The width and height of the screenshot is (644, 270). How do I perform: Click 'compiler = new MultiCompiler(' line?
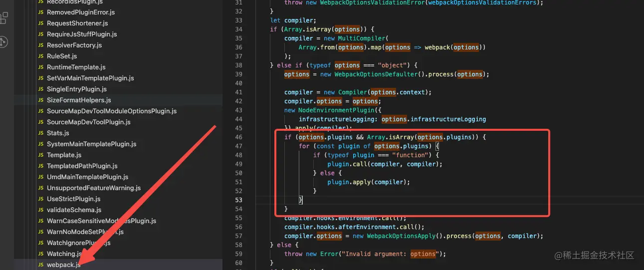coord(336,38)
